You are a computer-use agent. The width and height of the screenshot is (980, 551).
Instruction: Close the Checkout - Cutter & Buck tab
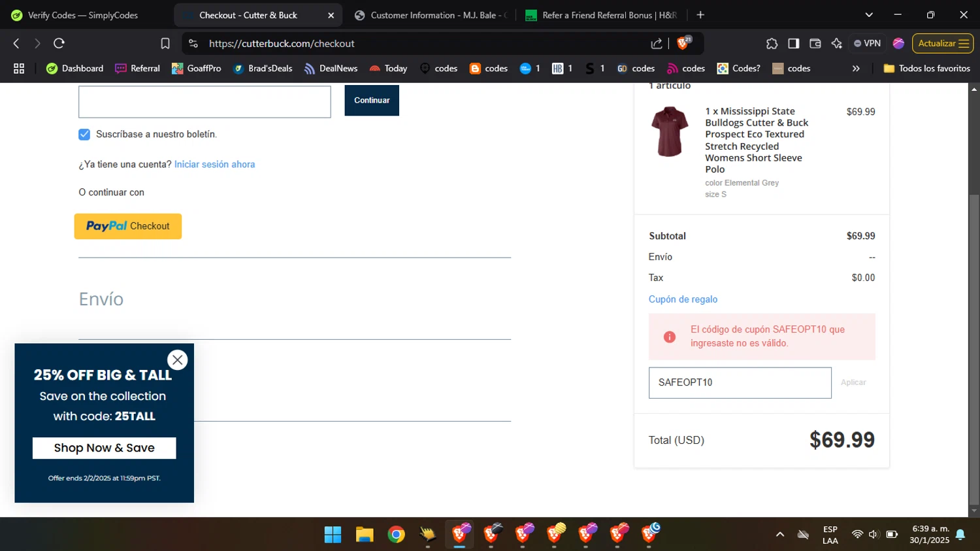point(331,15)
